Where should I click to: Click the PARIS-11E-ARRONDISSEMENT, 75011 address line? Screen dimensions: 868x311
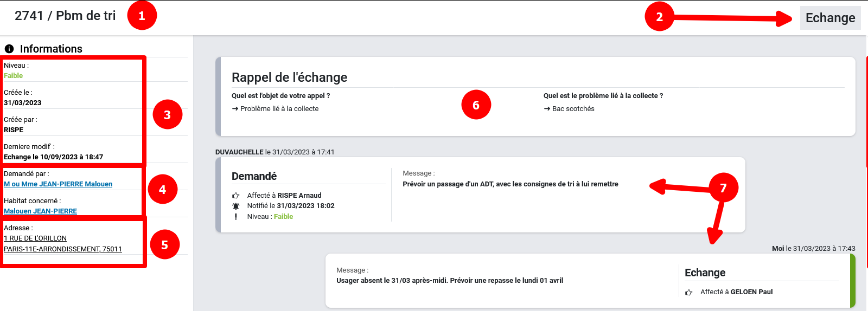point(63,249)
